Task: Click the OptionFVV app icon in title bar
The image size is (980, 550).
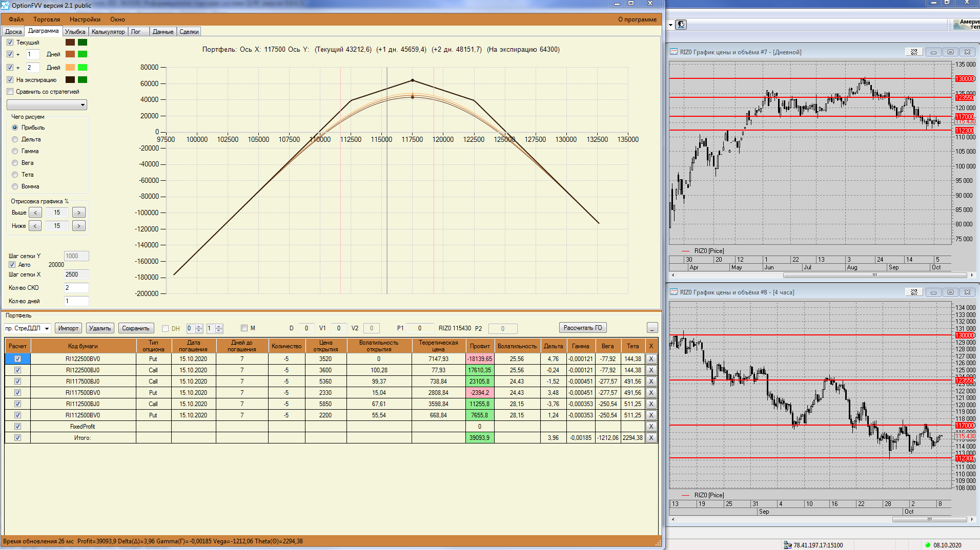Action: [5, 5]
